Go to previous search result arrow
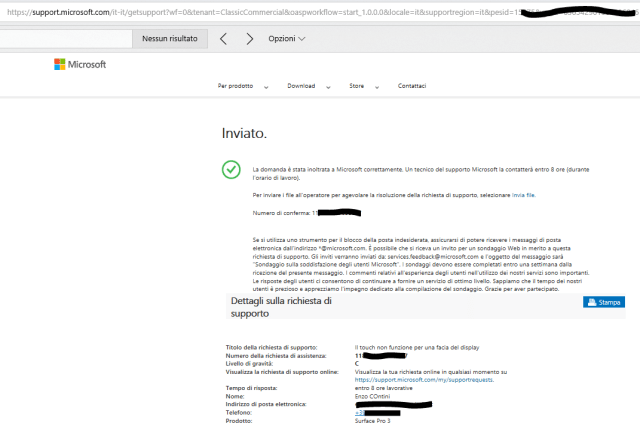This screenshot has width=640, height=442. point(223,38)
